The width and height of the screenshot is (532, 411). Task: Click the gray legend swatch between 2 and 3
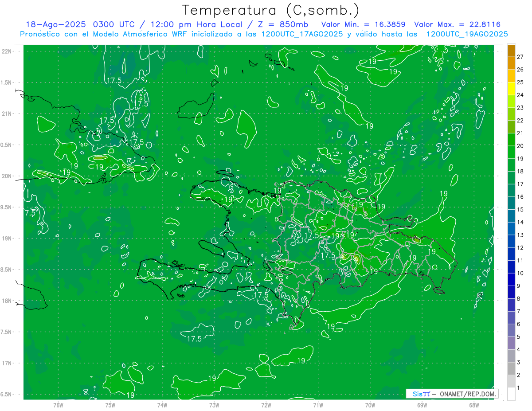pyautogui.click(x=511, y=368)
